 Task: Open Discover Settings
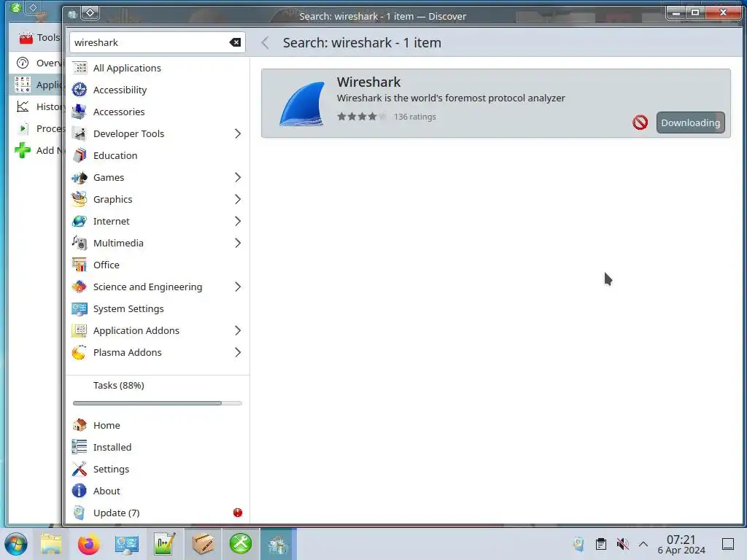(x=158, y=469)
